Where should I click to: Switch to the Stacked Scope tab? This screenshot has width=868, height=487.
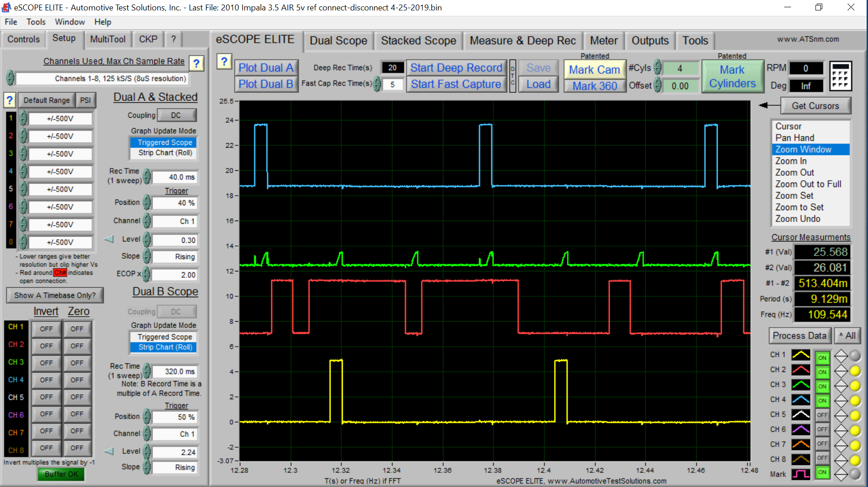pyautogui.click(x=418, y=40)
